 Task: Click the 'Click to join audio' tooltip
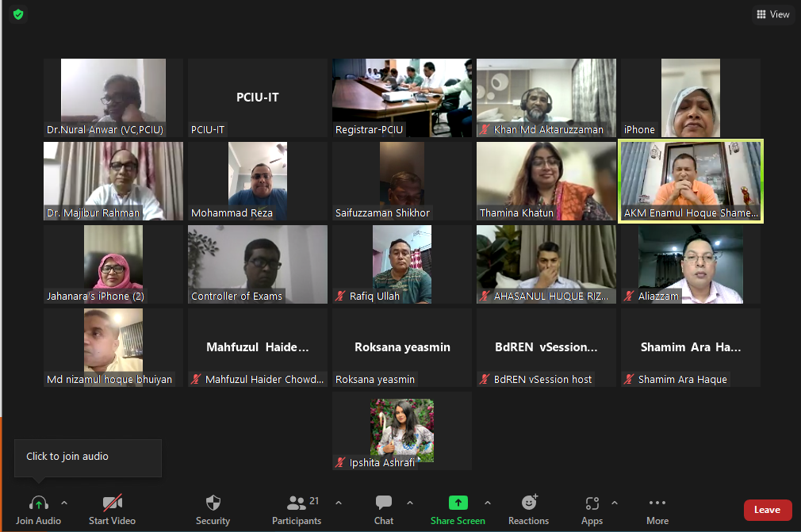pos(88,458)
